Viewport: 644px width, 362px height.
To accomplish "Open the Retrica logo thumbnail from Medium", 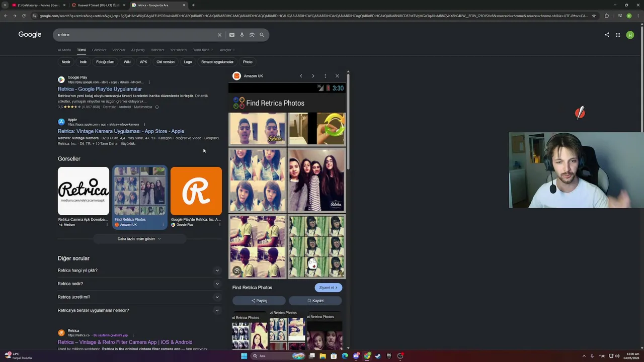I will coord(84,191).
